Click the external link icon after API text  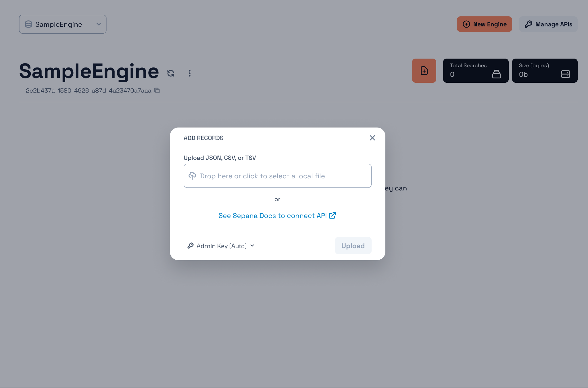pyautogui.click(x=332, y=215)
